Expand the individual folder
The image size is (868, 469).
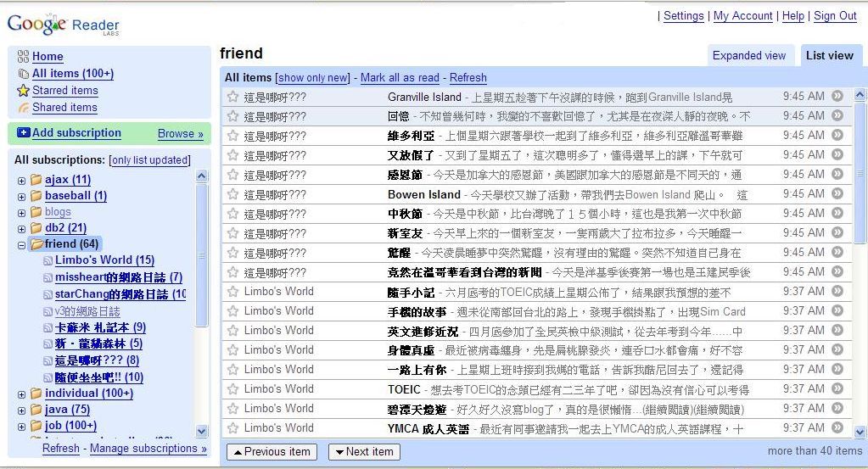click(21, 395)
